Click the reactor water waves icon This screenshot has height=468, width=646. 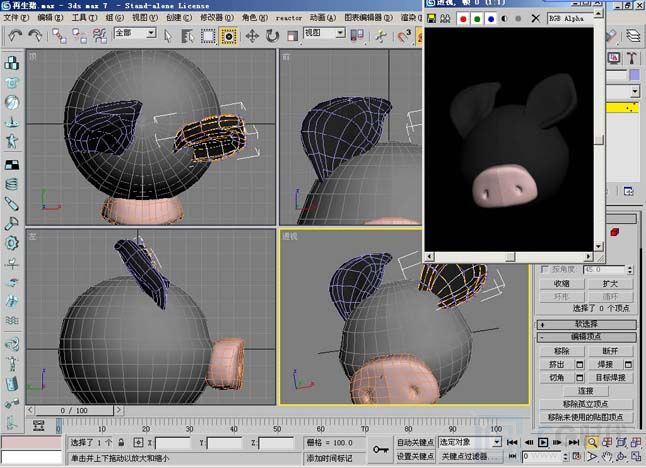(x=12, y=320)
